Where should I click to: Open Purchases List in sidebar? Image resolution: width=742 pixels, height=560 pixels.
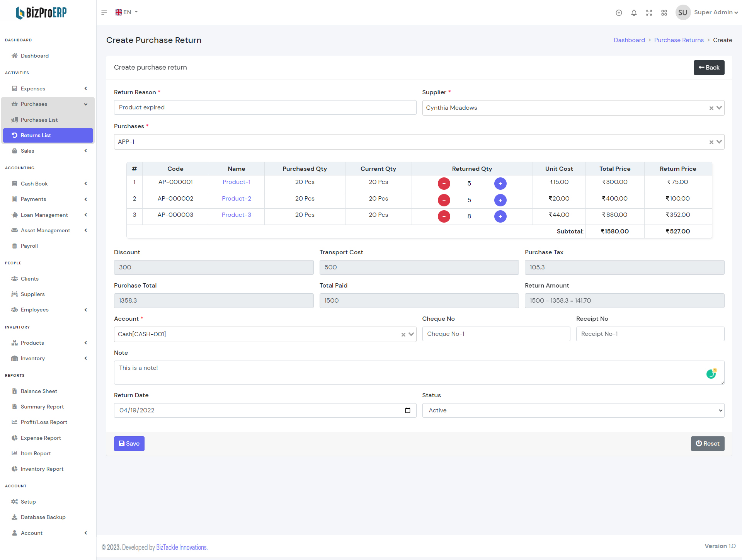point(39,120)
